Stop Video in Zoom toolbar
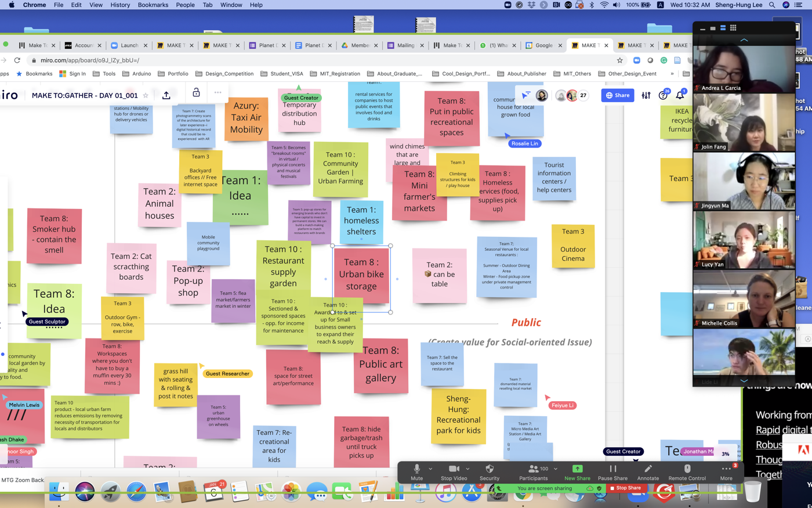812x508 pixels. pos(454,472)
